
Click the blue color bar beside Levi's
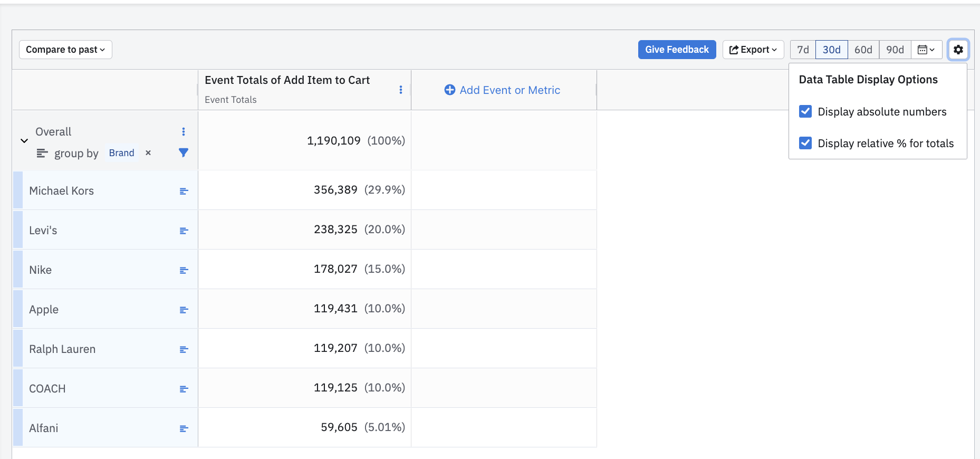[18, 230]
